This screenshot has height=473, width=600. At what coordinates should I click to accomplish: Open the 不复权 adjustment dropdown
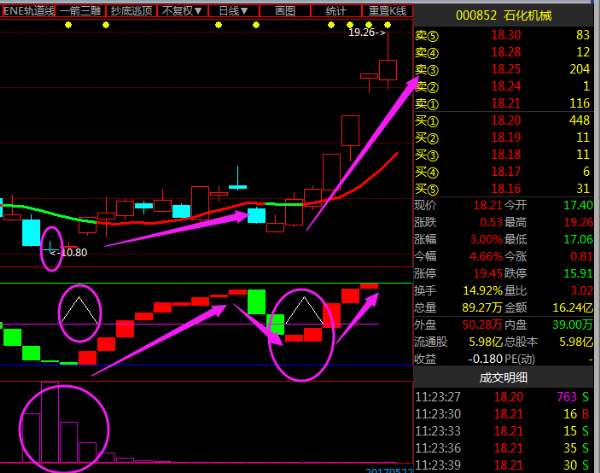click(x=181, y=10)
